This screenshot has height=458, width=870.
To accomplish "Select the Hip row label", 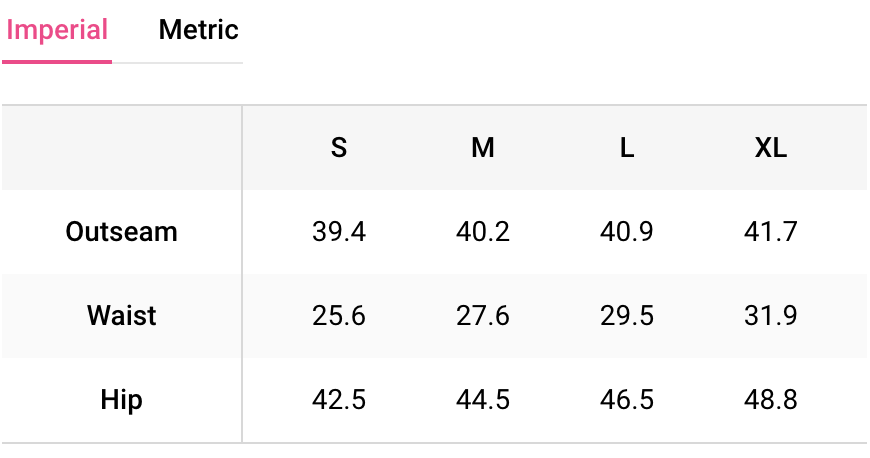I will coord(121,400).
